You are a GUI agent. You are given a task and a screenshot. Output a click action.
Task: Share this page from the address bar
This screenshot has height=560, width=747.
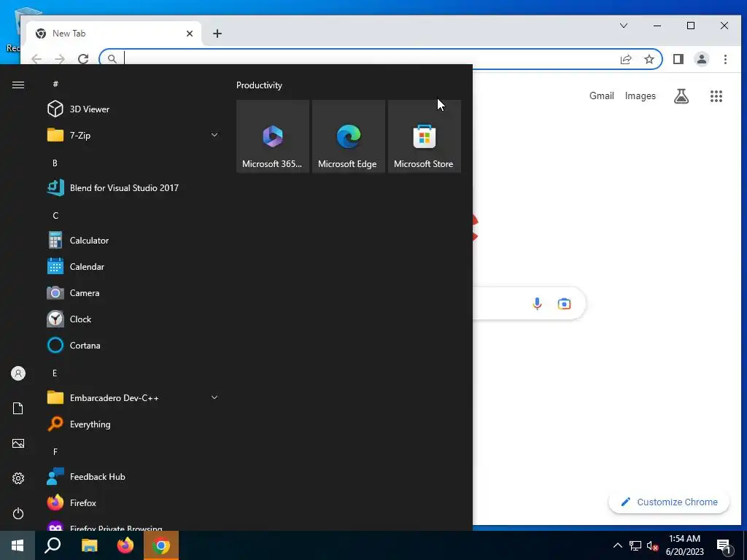[626, 59]
